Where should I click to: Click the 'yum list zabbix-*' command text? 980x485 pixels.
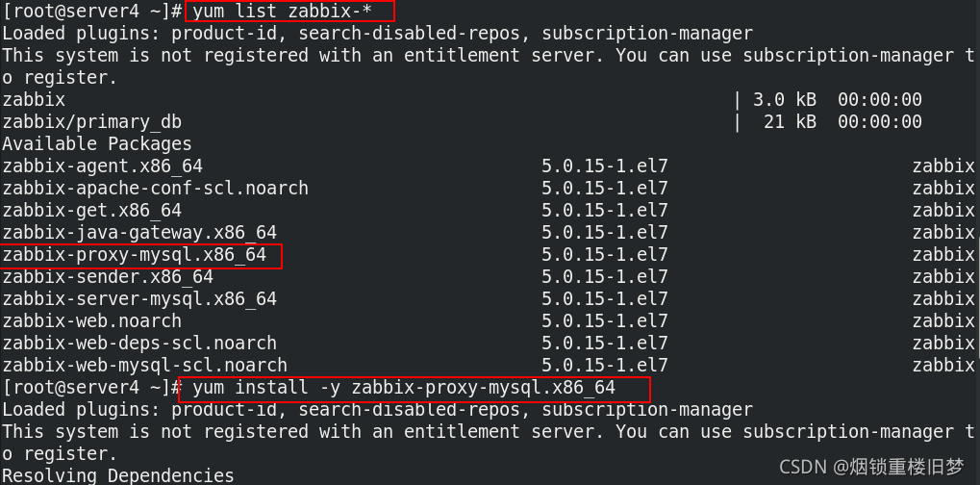point(283,12)
